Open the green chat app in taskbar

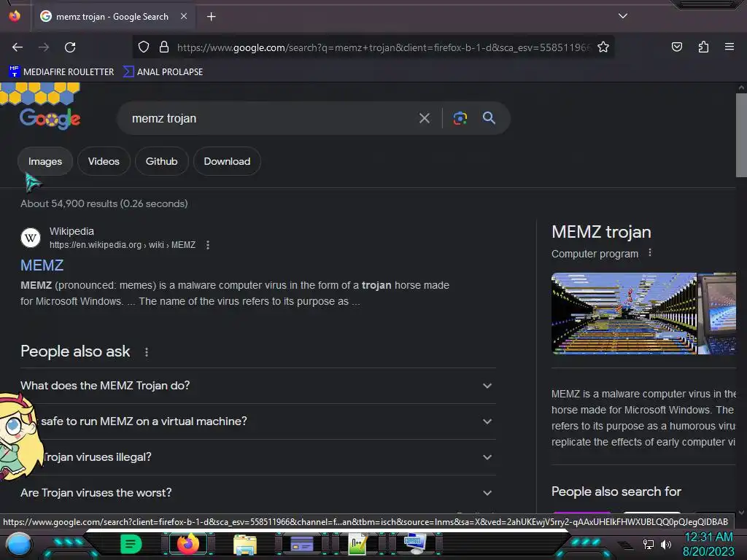coord(131,544)
